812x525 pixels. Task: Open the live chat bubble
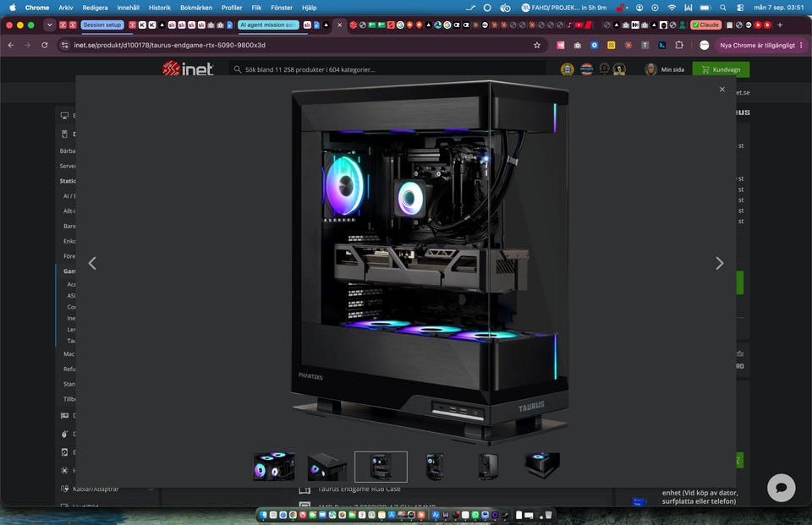pos(781,488)
